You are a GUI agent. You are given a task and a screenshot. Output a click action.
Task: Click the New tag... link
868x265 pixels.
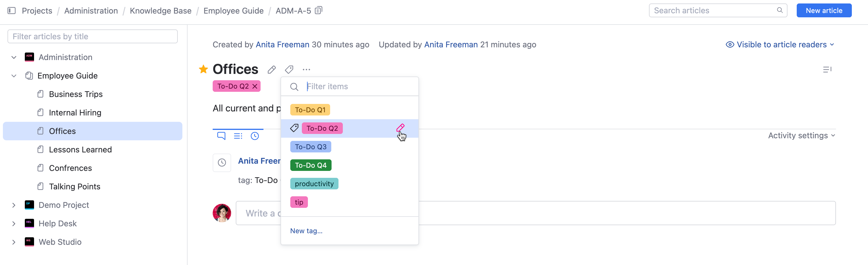coord(306,231)
